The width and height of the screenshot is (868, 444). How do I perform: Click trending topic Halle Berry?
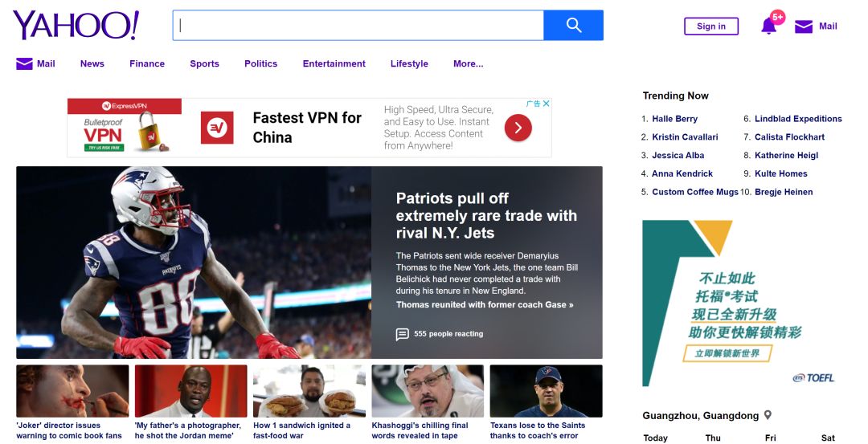(674, 119)
